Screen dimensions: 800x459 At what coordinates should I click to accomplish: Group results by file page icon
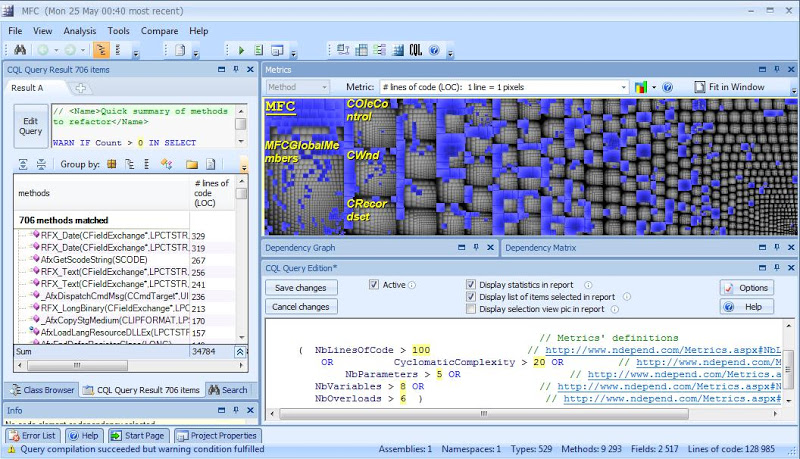pos(210,164)
